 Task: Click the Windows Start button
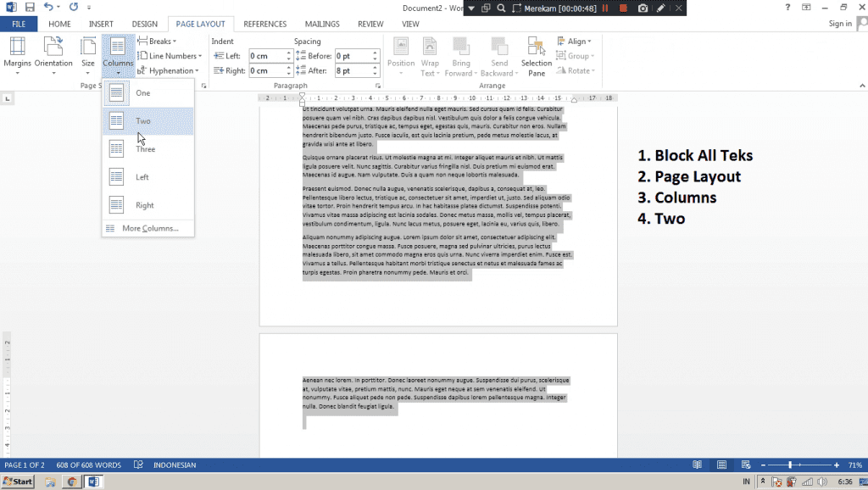[18, 482]
